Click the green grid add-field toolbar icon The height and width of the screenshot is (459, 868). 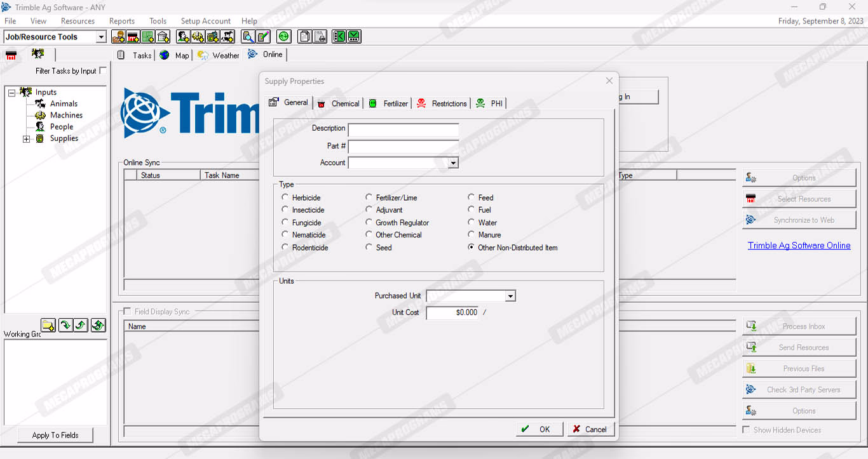148,37
